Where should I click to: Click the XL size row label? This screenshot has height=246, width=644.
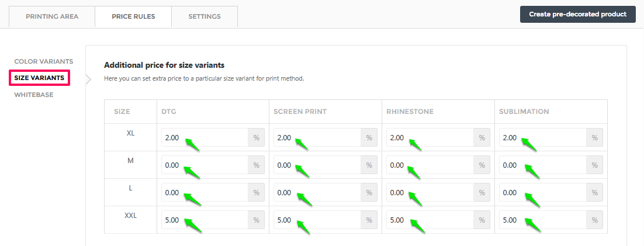click(130, 133)
